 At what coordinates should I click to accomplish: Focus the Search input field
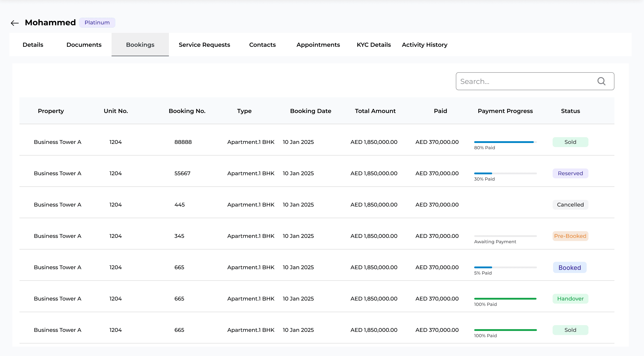point(535,81)
